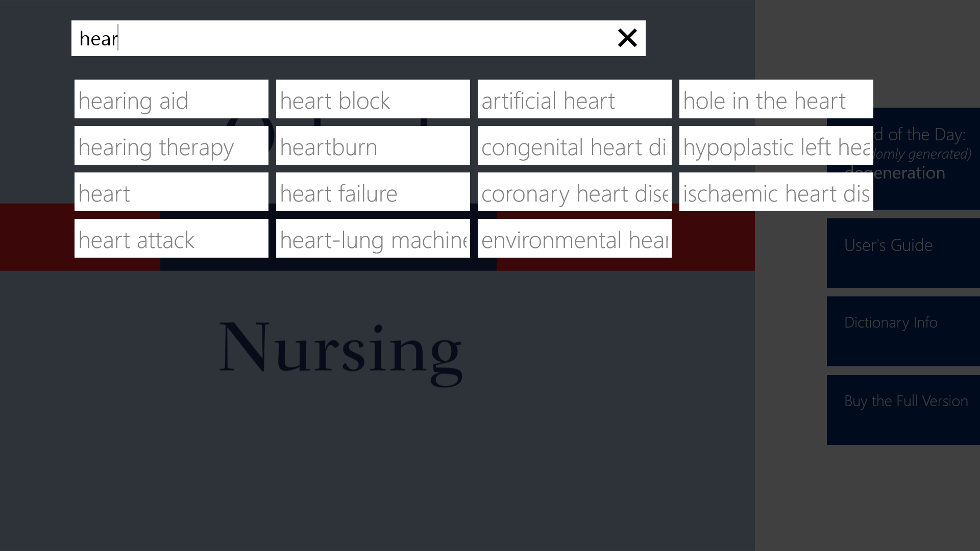Screen dimensions: 980x551
Task: Click the Buy the Full Version tile
Action: pyautogui.click(x=903, y=410)
